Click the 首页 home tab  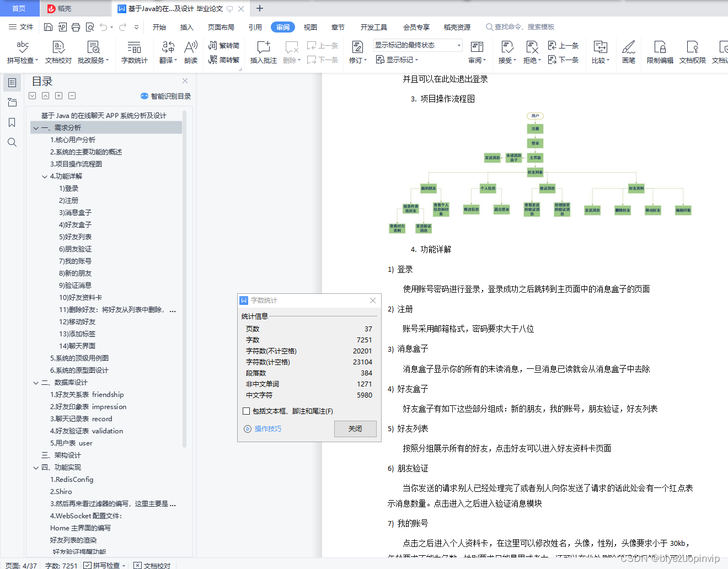(19, 8)
